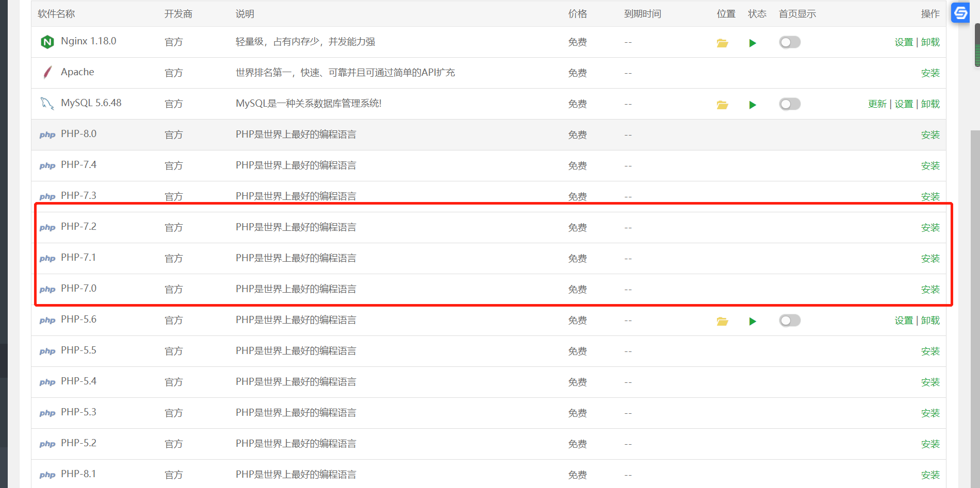Viewport: 980px width, 488px height.
Task: Click the 开发商 column header
Action: 178,14
